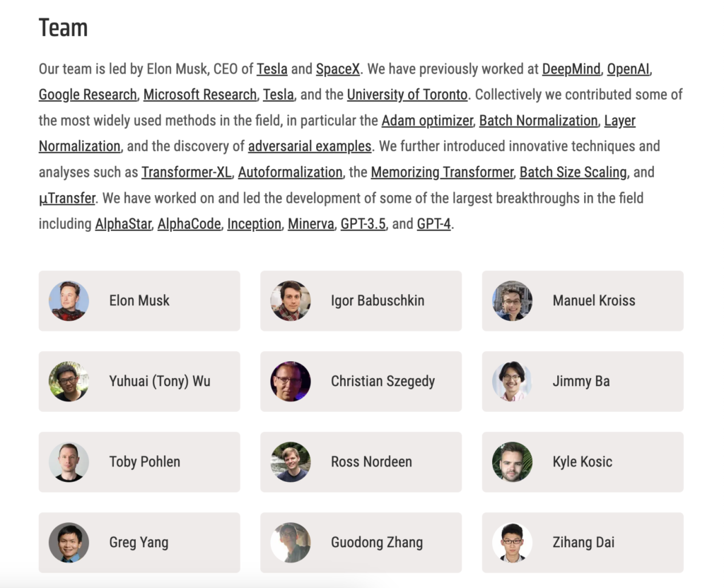Visit the University of Toronto link

[407, 95]
